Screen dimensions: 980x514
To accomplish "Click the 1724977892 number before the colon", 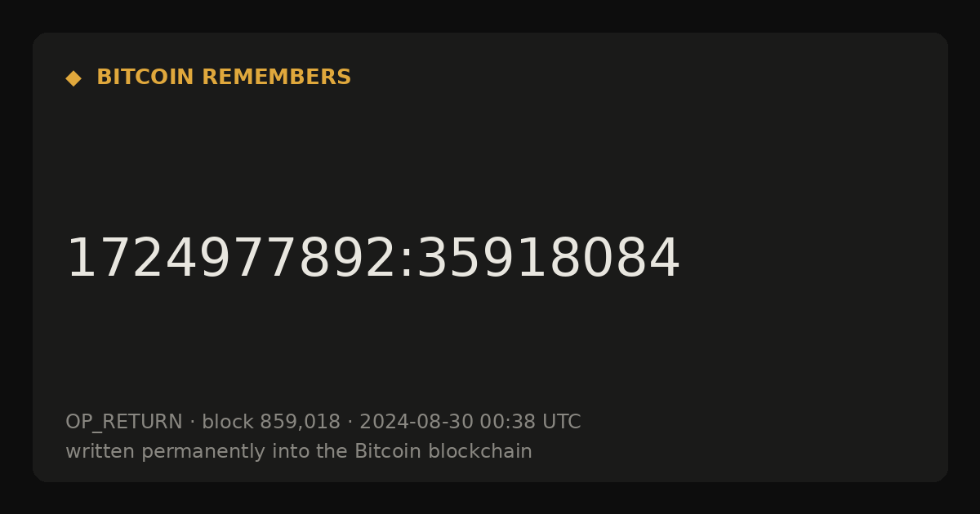I will coord(230,259).
